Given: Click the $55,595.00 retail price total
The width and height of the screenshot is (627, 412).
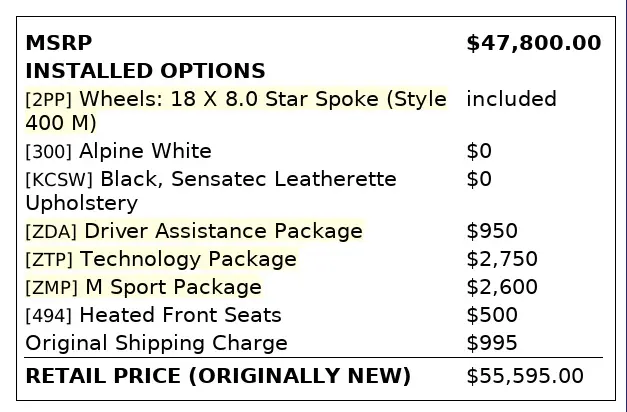Looking at the screenshot, I should [525, 376].
